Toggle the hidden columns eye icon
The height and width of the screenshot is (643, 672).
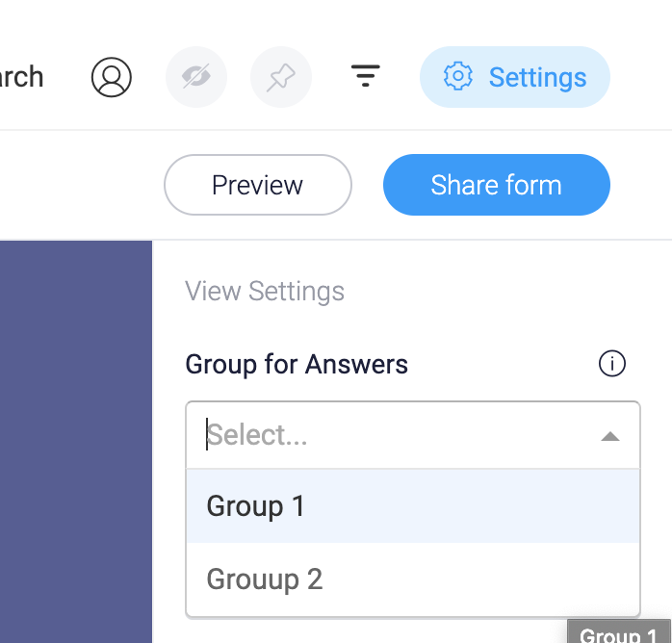point(196,77)
